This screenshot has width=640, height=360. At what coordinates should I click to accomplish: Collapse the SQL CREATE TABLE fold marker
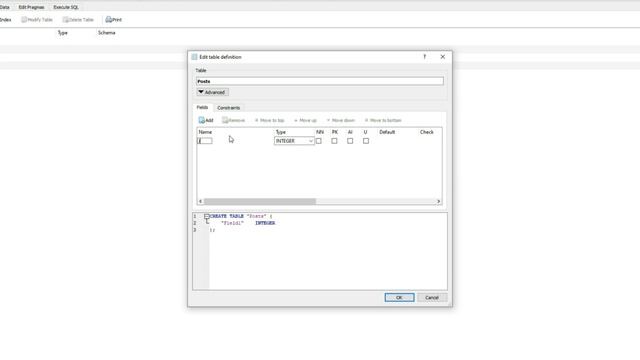coord(207,216)
